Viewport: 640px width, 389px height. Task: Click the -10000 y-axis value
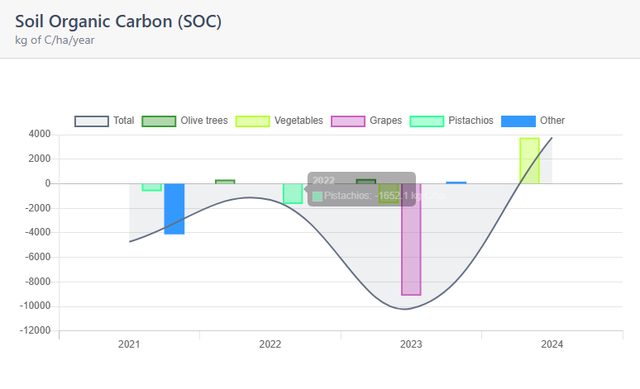click(35, 306)
